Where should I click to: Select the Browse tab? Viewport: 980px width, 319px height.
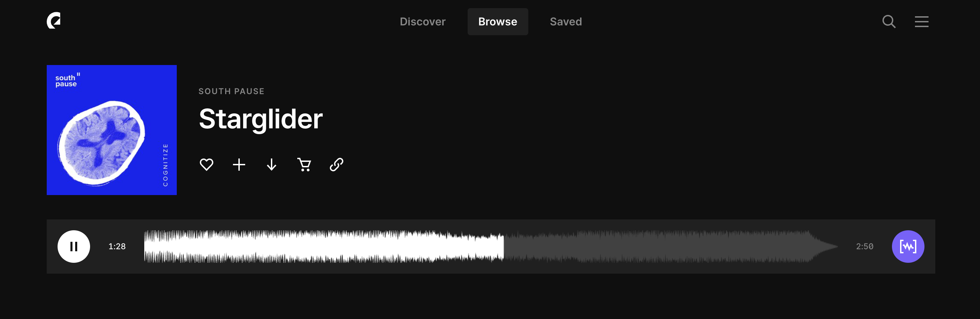pos(497,22)
